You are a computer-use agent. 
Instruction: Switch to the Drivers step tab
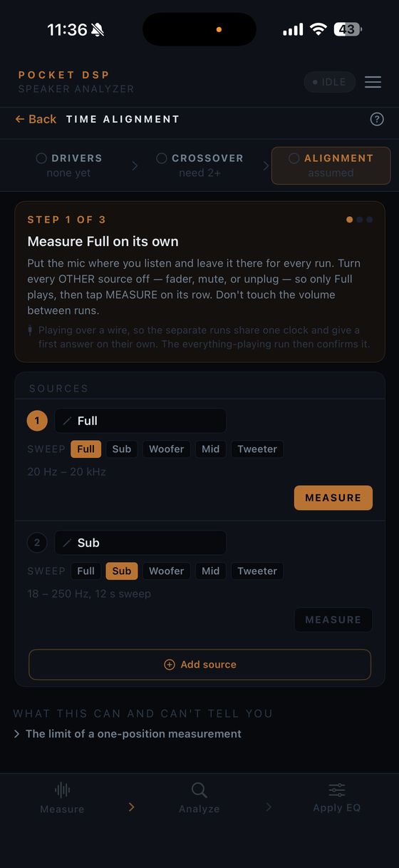[69, 165]
